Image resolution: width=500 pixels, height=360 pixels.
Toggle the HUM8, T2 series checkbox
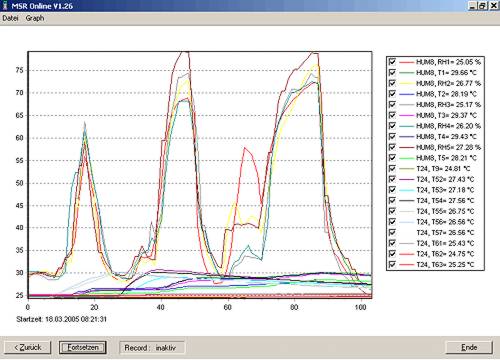coord(392,94)
